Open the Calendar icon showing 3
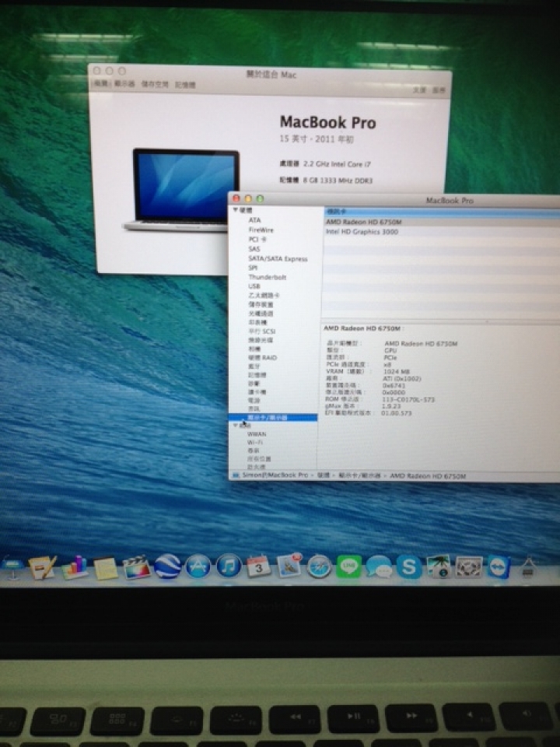The width and height of the screenshot is (560, 747). (258, 566)
